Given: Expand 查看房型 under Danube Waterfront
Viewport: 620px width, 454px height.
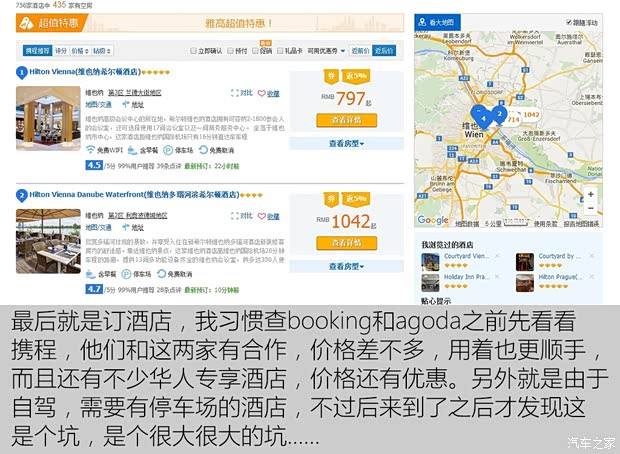Looking at the screenshot, I should [x=346, y=267].
